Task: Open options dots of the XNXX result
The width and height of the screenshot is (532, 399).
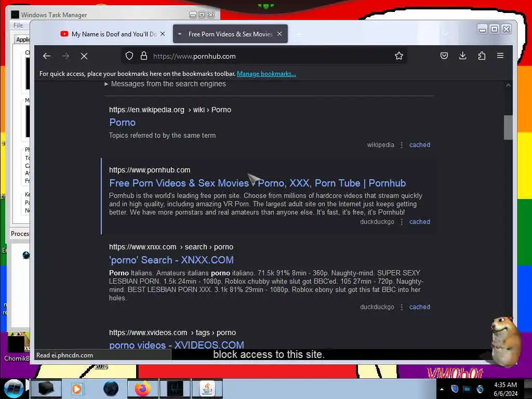Action: tap(402, 307)
